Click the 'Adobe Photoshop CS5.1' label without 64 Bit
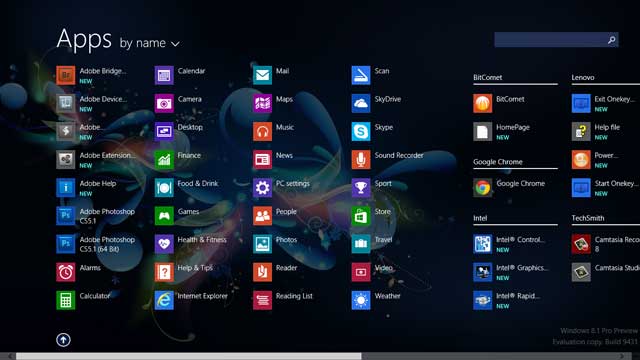 [107, 216]
